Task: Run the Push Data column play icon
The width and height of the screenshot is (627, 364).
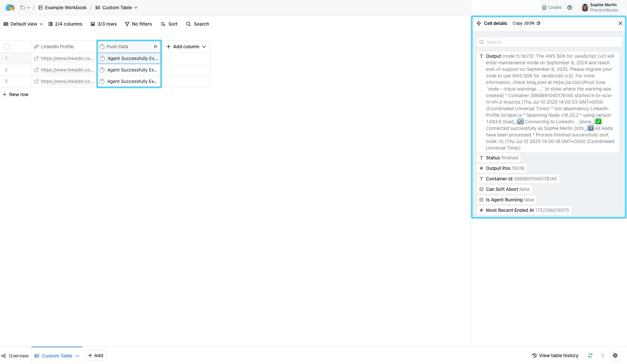Action: coord(156,47)
